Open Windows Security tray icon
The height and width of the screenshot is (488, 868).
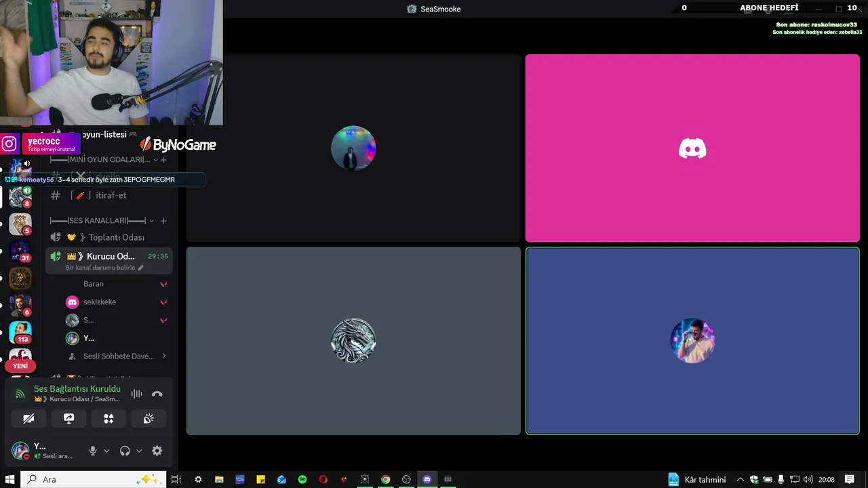click(754, 479)
